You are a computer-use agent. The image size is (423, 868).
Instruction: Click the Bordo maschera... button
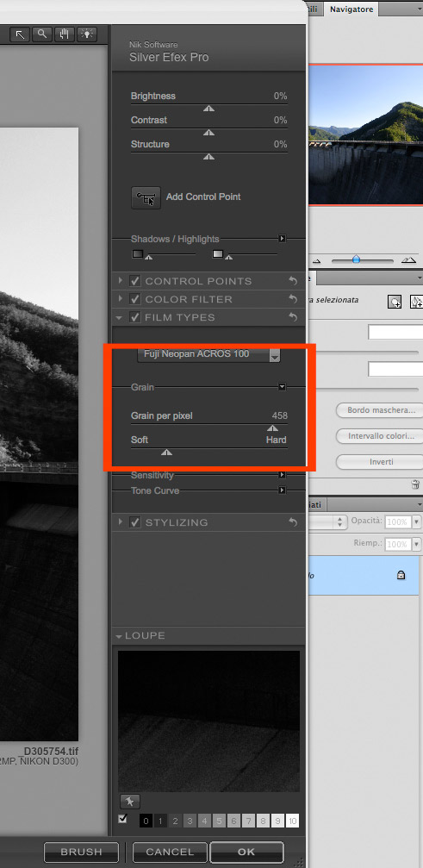pyautogui.click(x=381, y=411)
